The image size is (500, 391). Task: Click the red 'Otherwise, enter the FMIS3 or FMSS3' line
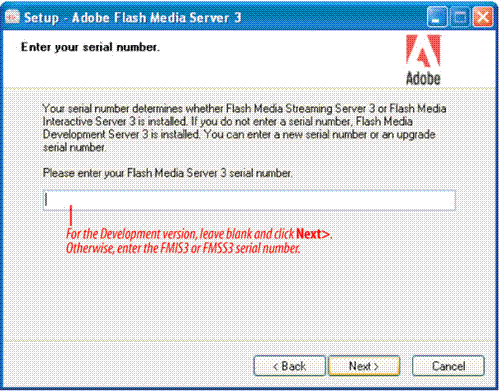[183, 249]
